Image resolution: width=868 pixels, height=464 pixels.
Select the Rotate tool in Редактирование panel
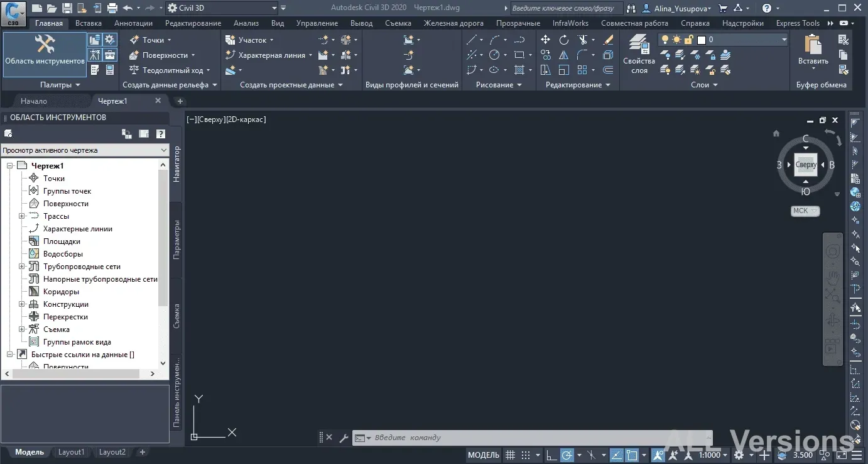pyautogui.click(x=564, y=40)
